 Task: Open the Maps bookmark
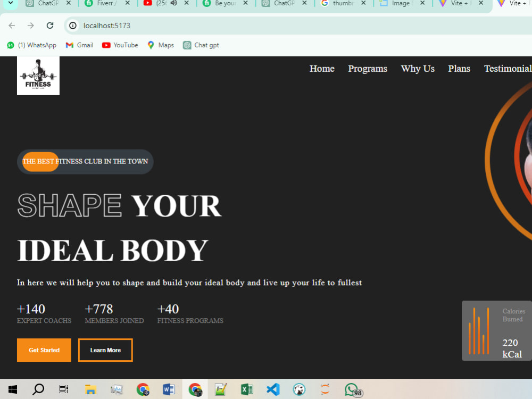pyautogui.click(x=161, y=45)
